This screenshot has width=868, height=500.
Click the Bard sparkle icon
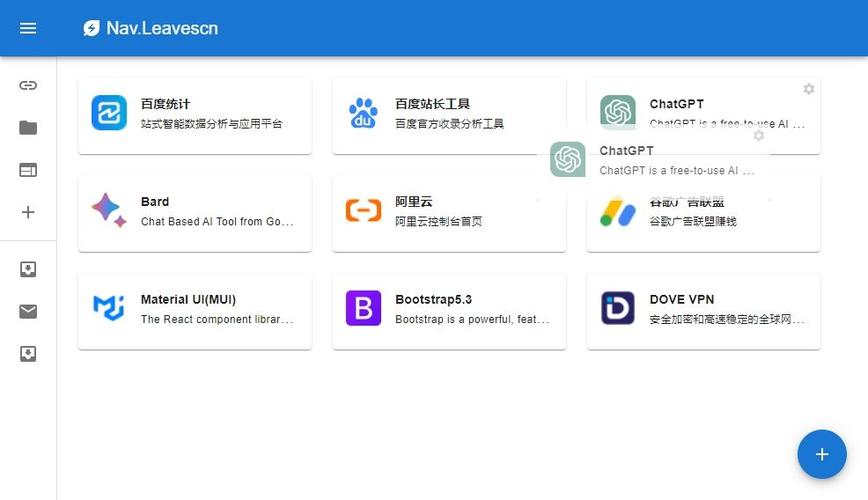[109, 210]
